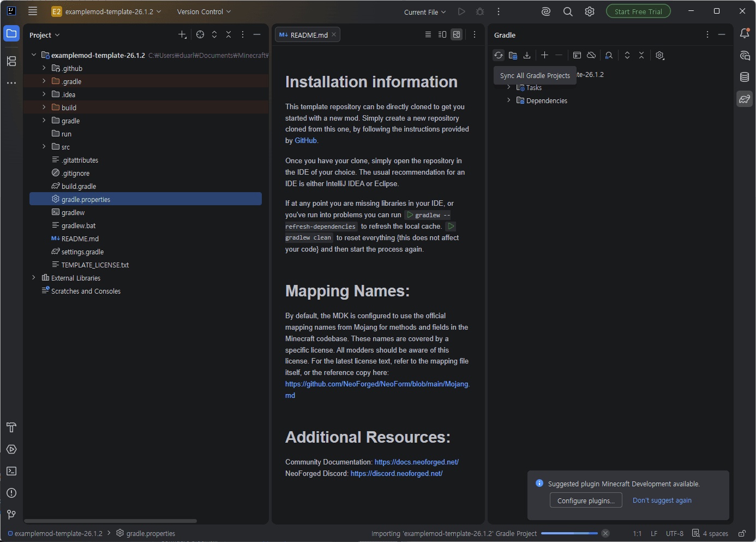This screenshot has height=542, width=756.
Task: Open https://discord.neoforged.net/ link
Action: pyautogui.click(x=397, y=473)
